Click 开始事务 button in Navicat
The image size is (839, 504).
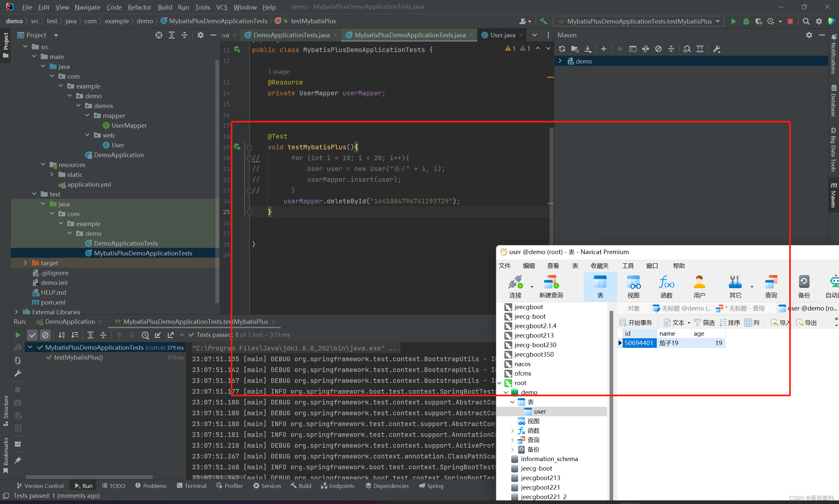pyautogui.click(x=636, y=323)
